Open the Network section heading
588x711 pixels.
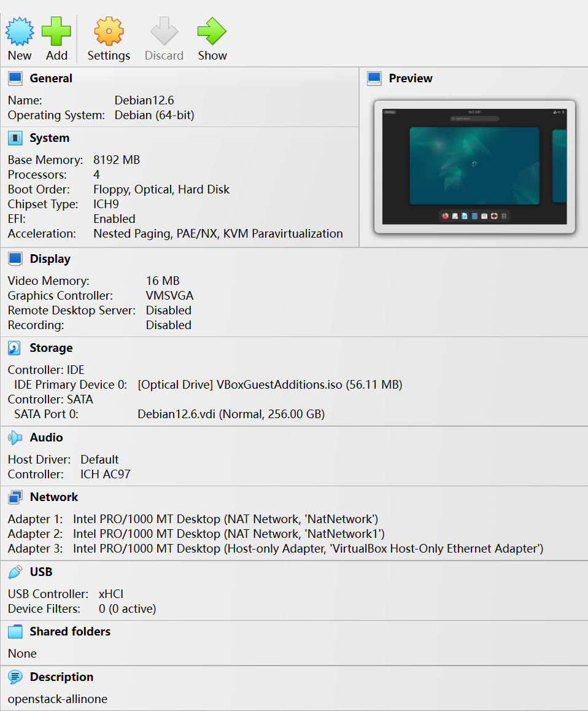point(54,497)
